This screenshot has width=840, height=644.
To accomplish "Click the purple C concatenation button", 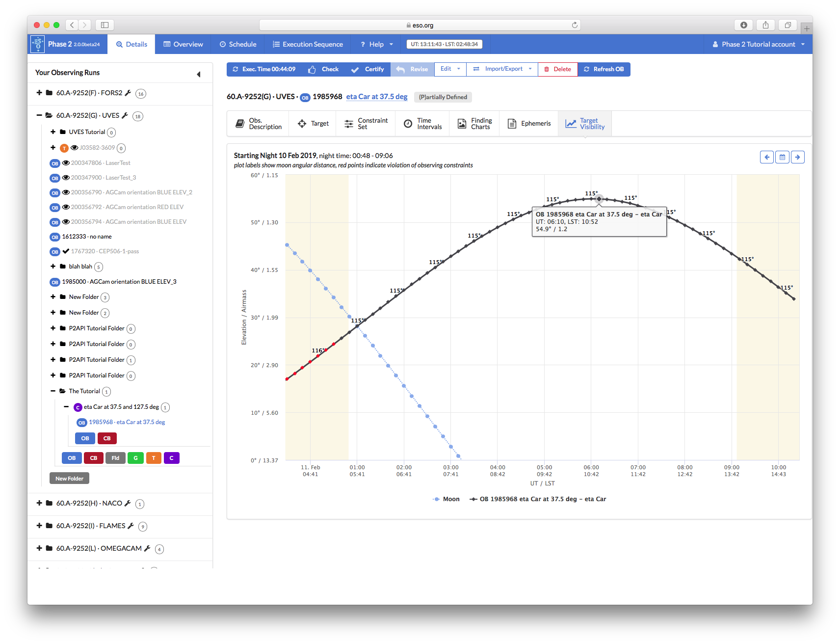I will 171,458.
